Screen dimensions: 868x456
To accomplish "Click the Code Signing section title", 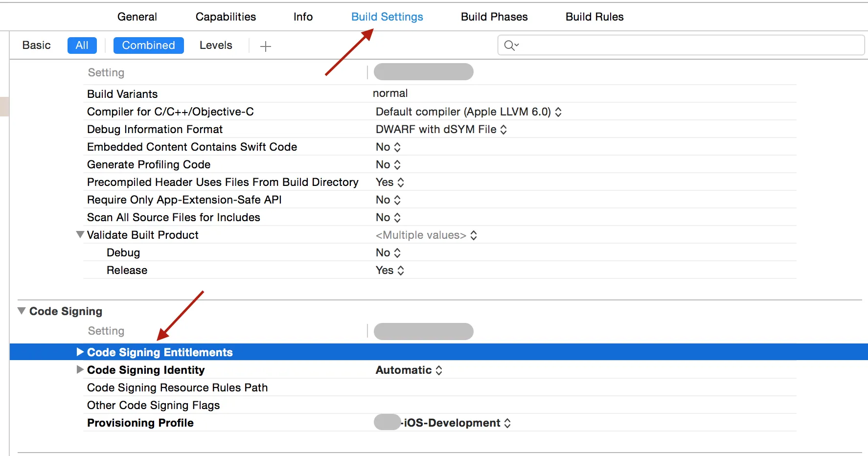I will pyautogui.click(x=66, y=311).
